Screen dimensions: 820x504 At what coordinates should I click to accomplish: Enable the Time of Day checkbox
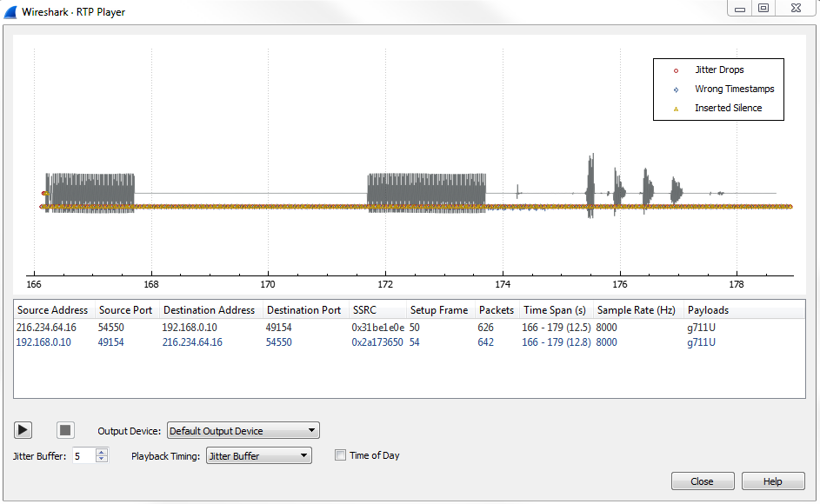[341, 455]
